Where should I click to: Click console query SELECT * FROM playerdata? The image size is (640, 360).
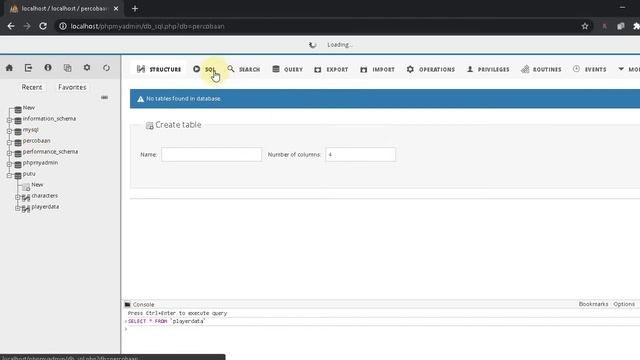pos(167,321)
